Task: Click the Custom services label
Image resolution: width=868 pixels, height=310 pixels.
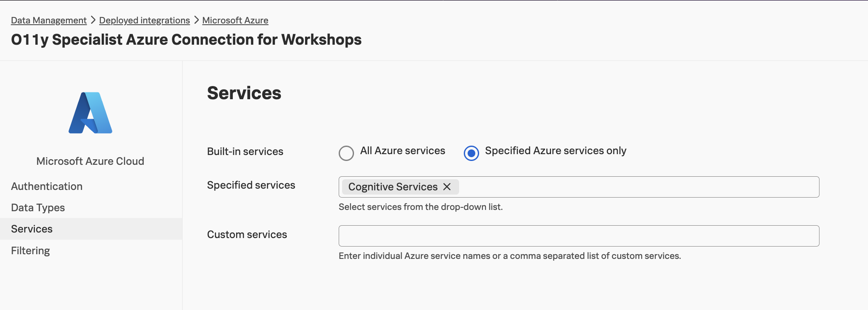Action: [247, 234]
